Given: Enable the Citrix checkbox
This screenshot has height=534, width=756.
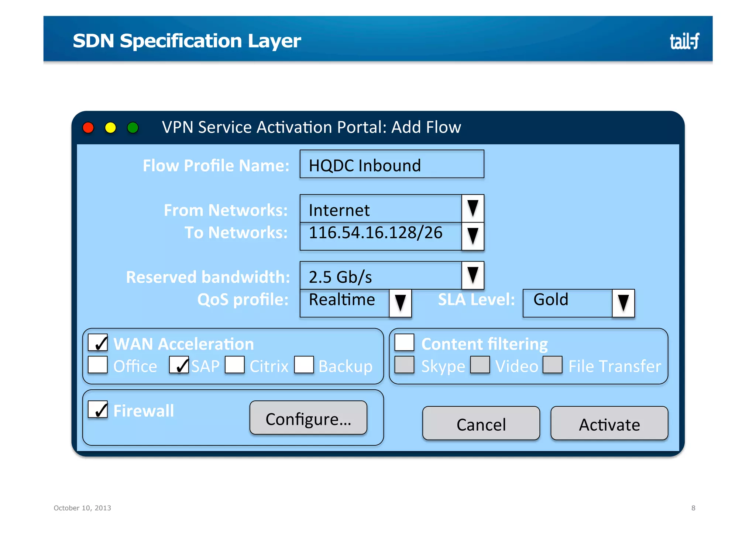Looking at the screenshot, I should (x=235, y=365).
